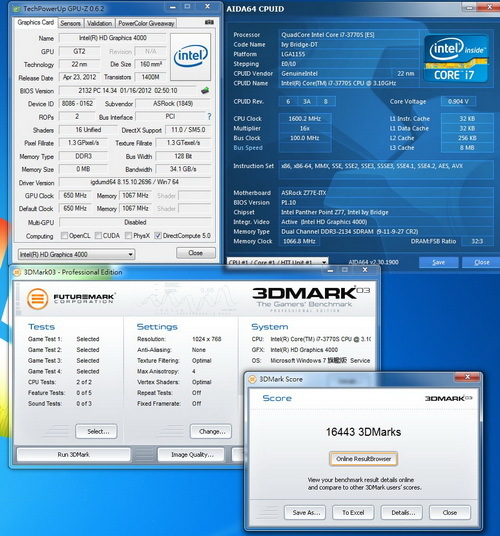Click the orange Futuremark logo icon
Viewport: 500px width, 536px height.
37,298
